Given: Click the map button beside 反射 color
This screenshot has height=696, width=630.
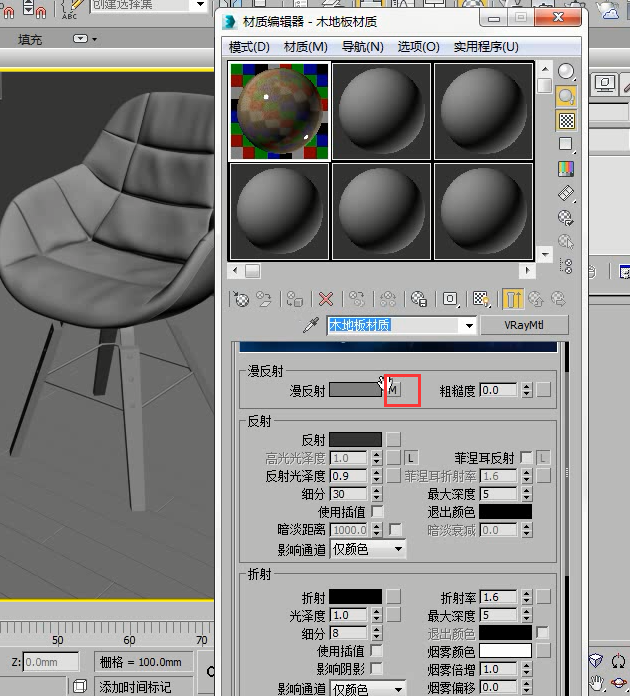Looking at the screenshot, I should [x=393, y=439].
